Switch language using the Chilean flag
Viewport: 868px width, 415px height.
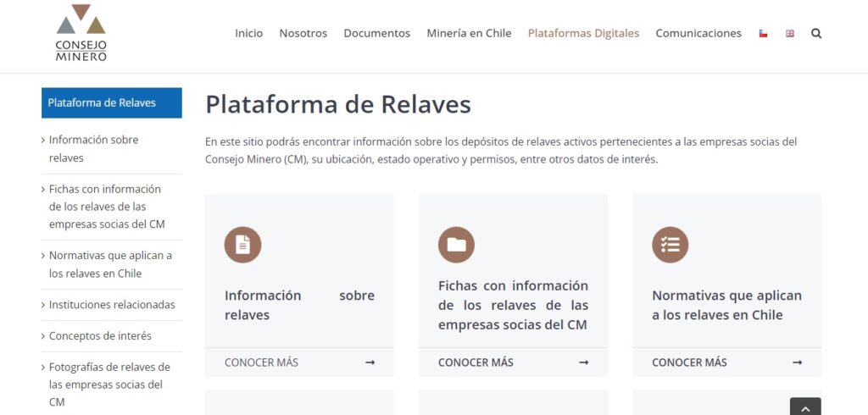763,34
